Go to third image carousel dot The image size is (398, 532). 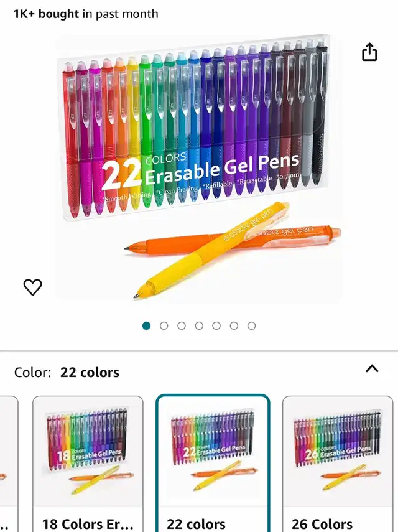coord(182,325)
